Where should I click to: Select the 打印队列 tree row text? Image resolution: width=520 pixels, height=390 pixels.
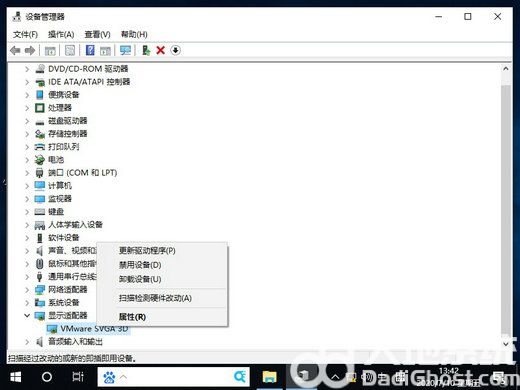pyautogui.click(x=64, y=147)
